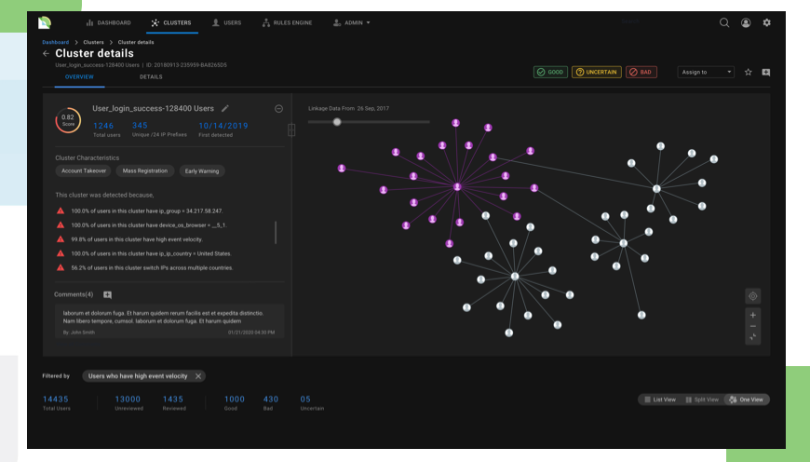Click the panel divider collapse handle
The height and width of the screenshot is (462, 810).
coord(292,130)
